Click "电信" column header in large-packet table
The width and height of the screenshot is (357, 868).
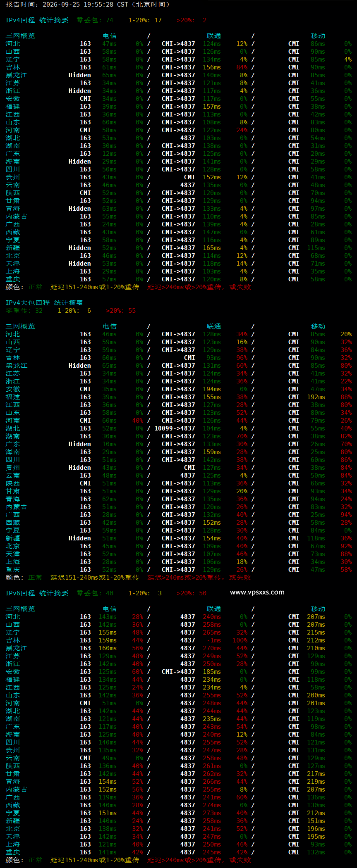(x=110, y=326)
